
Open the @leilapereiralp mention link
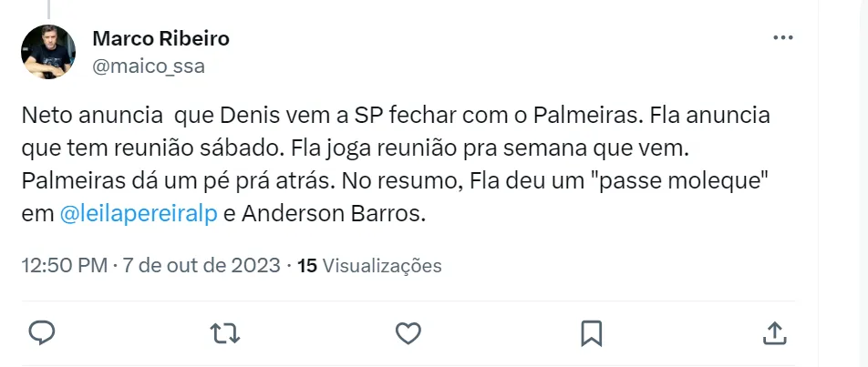[138, 216]
